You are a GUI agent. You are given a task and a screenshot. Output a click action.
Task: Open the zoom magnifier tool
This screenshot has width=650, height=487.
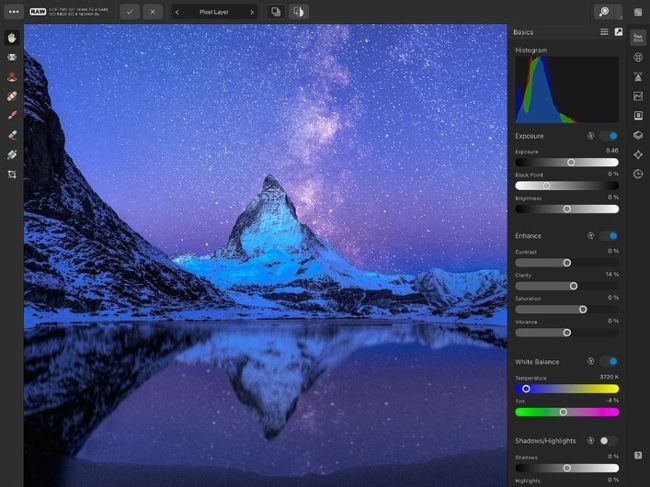(603, 11)
